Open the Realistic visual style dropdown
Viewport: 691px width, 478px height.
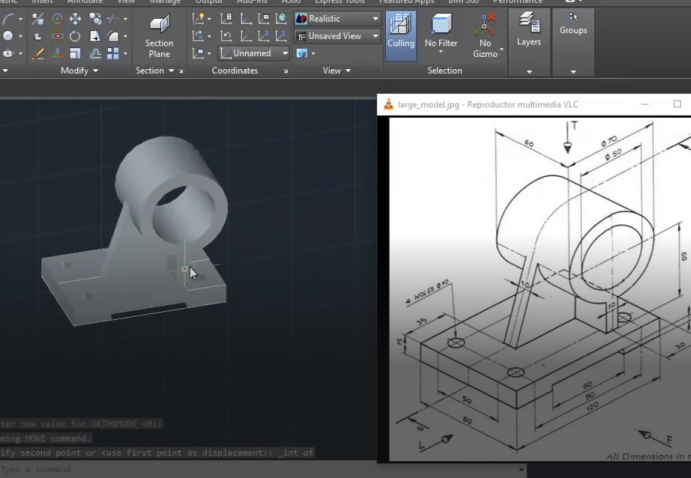click(x=337, y=19)
